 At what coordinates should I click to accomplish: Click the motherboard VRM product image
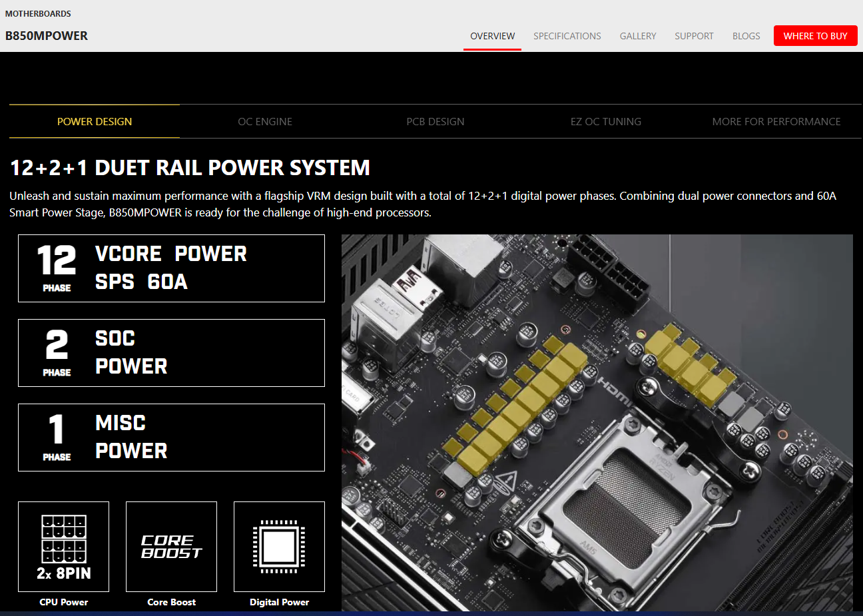pyautogui.click(x=597, y=423)
